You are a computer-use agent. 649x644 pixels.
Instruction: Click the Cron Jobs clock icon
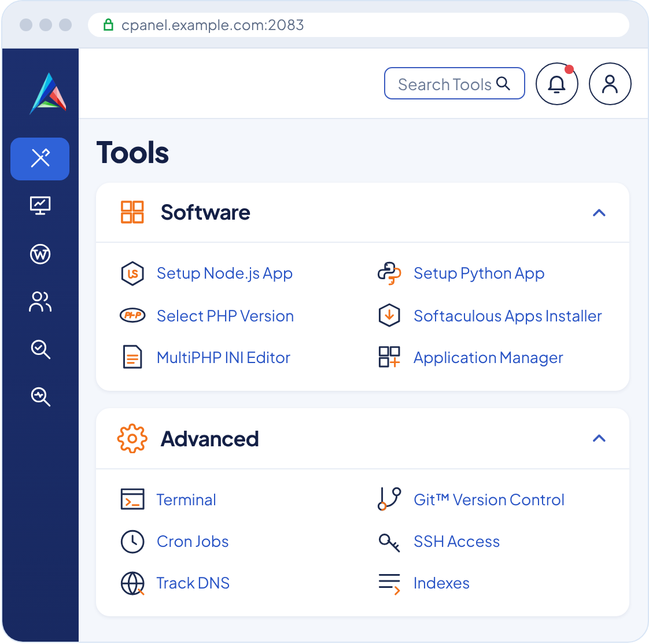(132, 542)
